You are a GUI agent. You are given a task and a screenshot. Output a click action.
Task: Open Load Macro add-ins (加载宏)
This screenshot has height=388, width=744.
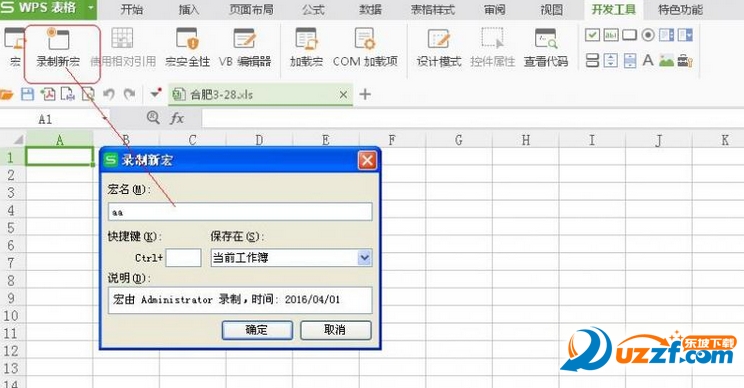(x=306, y=46)
